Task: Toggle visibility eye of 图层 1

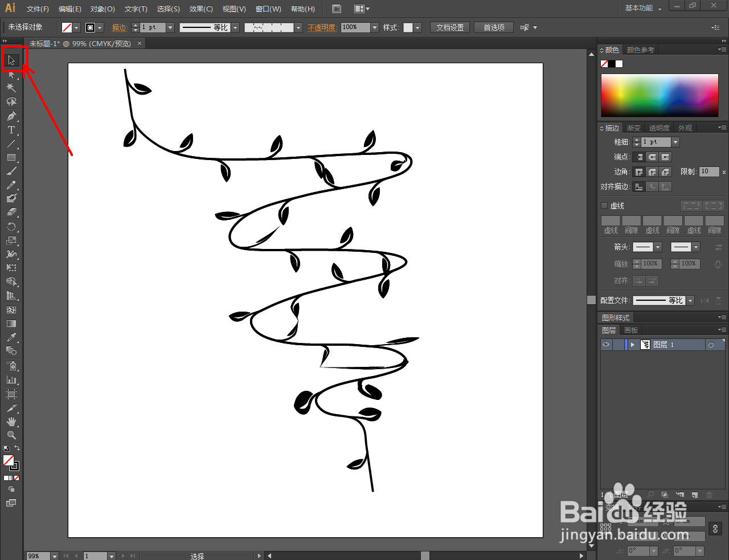Action: [x=606, y=345]
